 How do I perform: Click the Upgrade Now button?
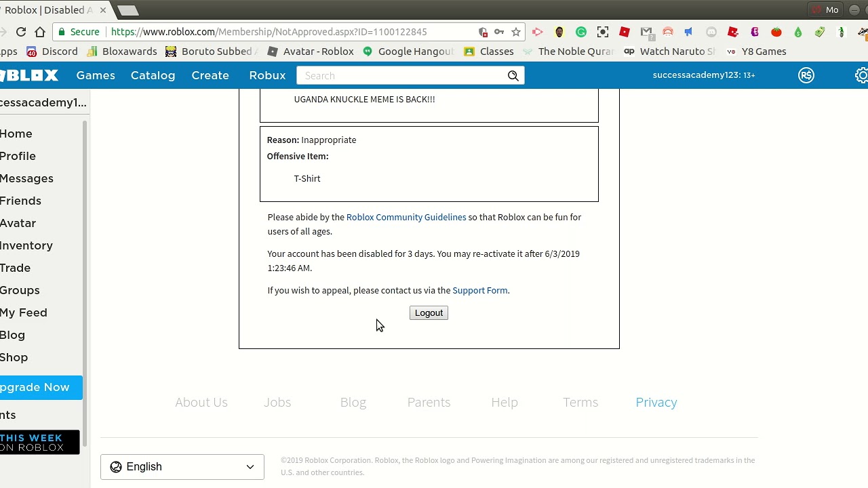tap(41, 387)
